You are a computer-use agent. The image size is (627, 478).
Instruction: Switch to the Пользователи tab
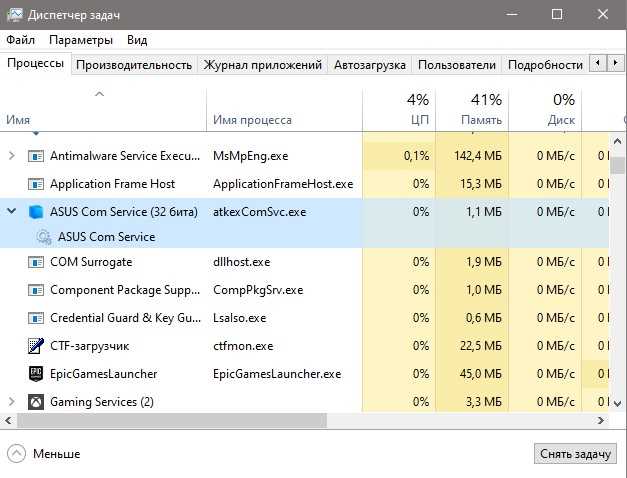pos(457,65)
